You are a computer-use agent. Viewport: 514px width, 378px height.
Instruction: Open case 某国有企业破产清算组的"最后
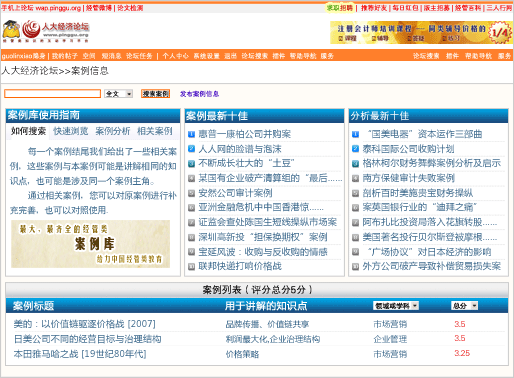click(270, 178)
